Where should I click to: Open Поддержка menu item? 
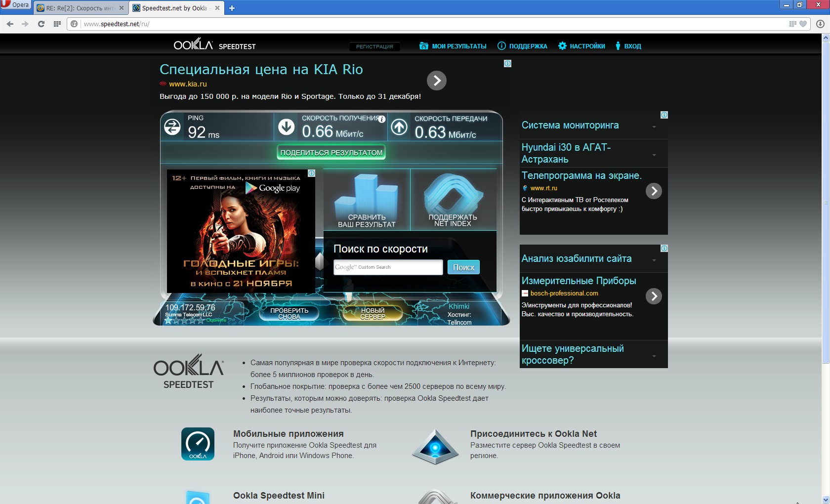tap(522, 46)
